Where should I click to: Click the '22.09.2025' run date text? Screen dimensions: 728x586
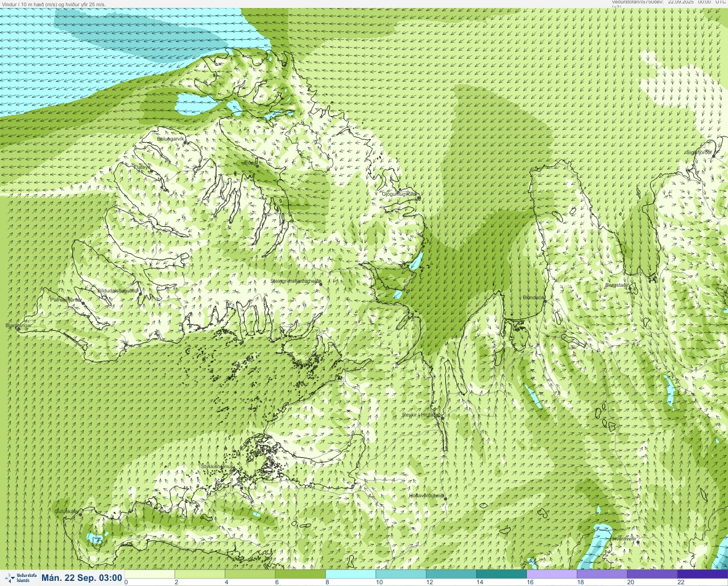(681, 2)
